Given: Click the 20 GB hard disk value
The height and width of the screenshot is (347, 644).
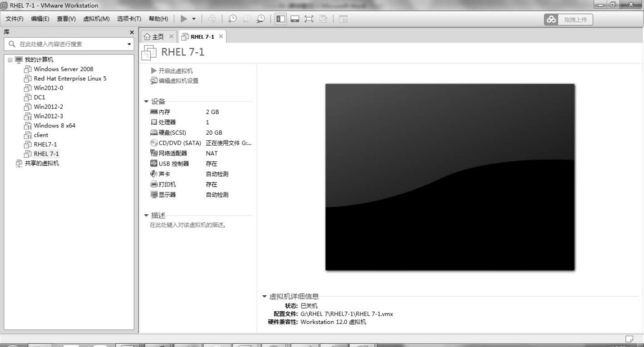Looking at the screenshot, I should [214, 132].
